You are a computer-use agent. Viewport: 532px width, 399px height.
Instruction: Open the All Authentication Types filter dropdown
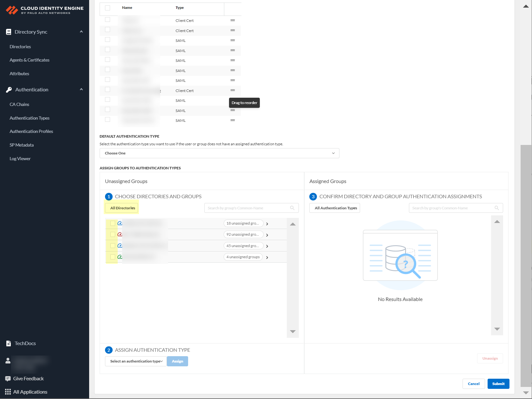[x=335, y=208]
